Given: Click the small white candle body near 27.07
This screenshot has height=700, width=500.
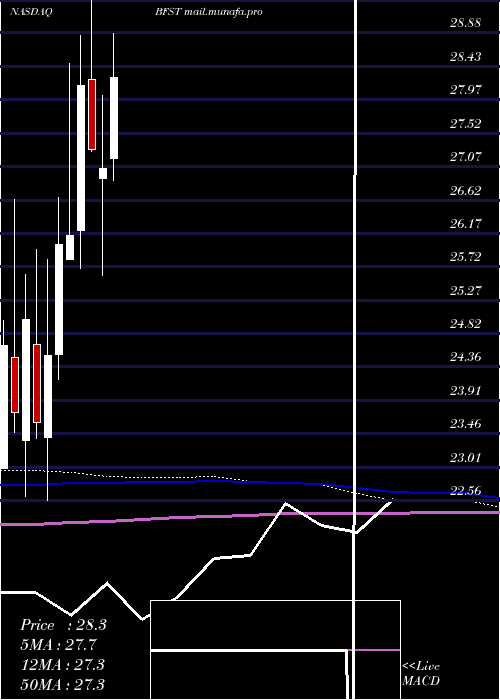Looking at the screenshot, I should [103, 173].
